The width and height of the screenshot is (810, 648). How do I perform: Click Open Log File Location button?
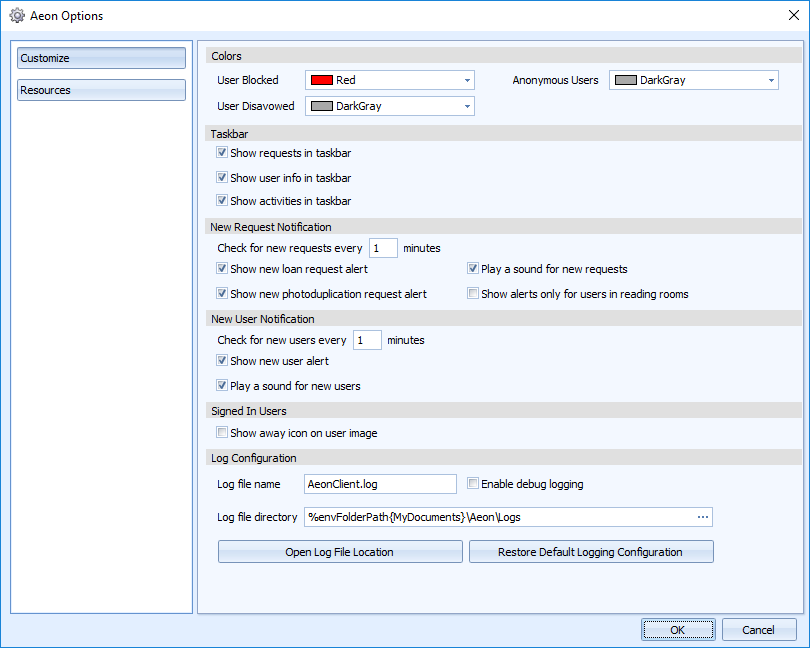coord(340,552)
